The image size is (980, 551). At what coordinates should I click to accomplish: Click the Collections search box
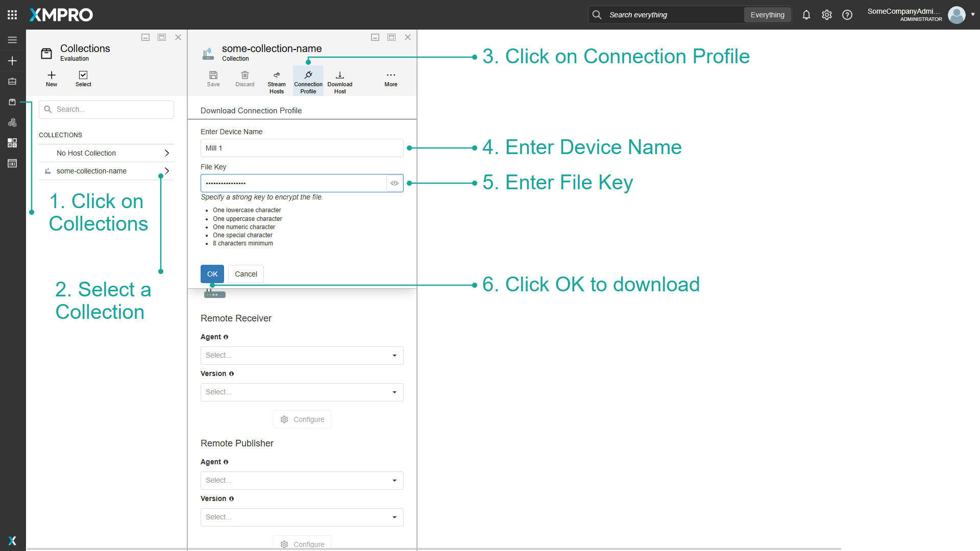(x=106, y=110)
